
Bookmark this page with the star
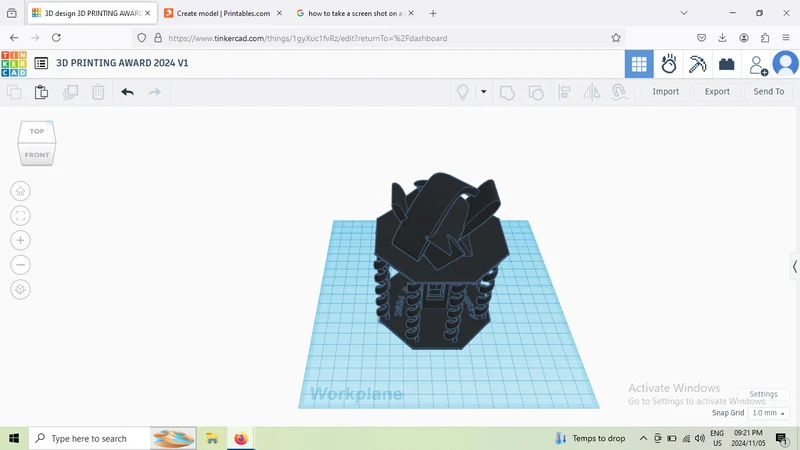point(616,38)
